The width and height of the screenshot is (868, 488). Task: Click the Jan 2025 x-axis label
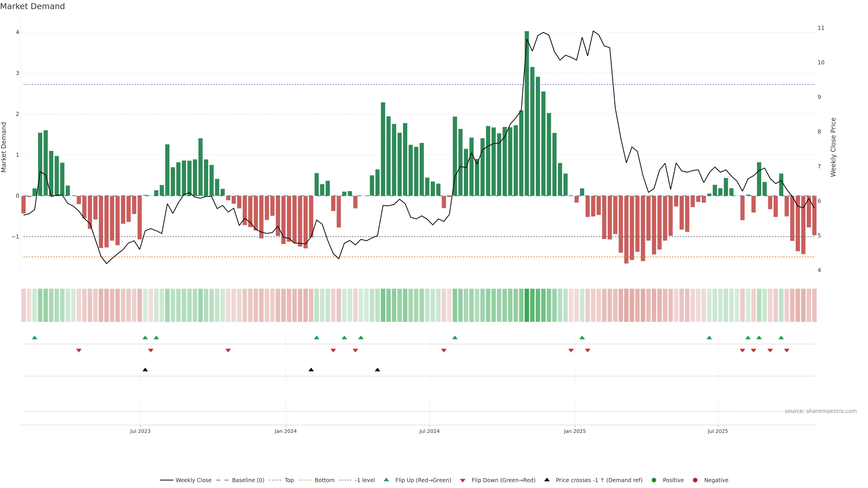click(x=575, y=431)
